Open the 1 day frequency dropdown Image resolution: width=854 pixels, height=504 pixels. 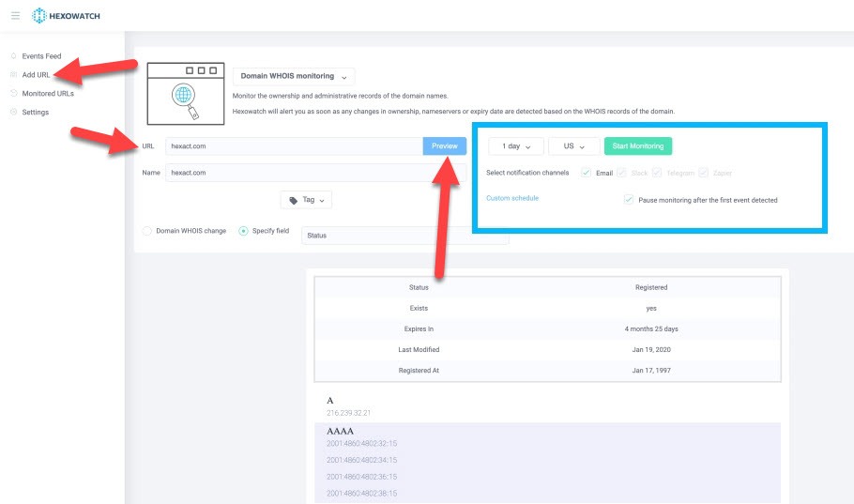516,146
